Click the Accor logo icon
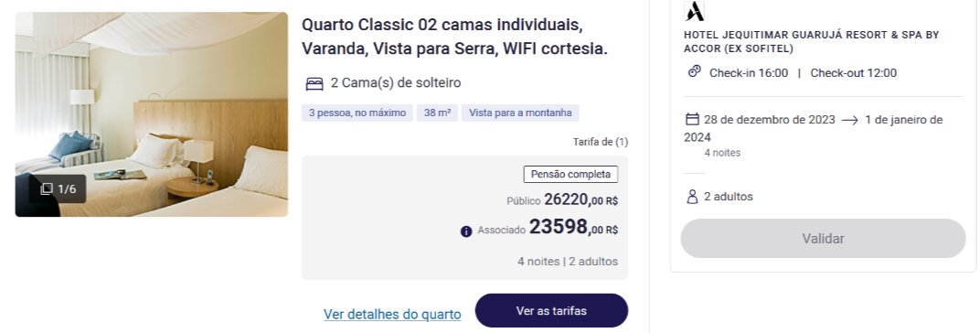980x333 pixels. coord(694,11)
